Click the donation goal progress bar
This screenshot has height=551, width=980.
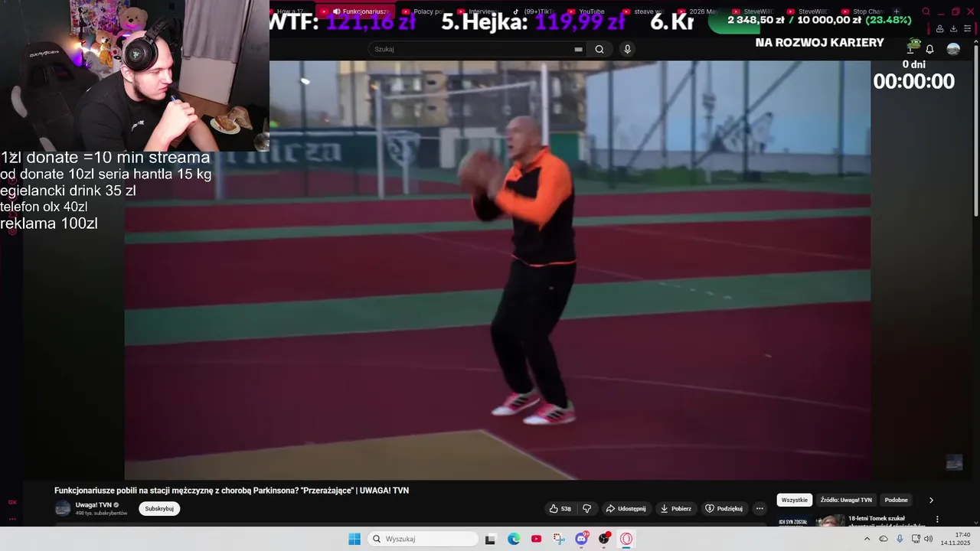(x=819, y=20)
